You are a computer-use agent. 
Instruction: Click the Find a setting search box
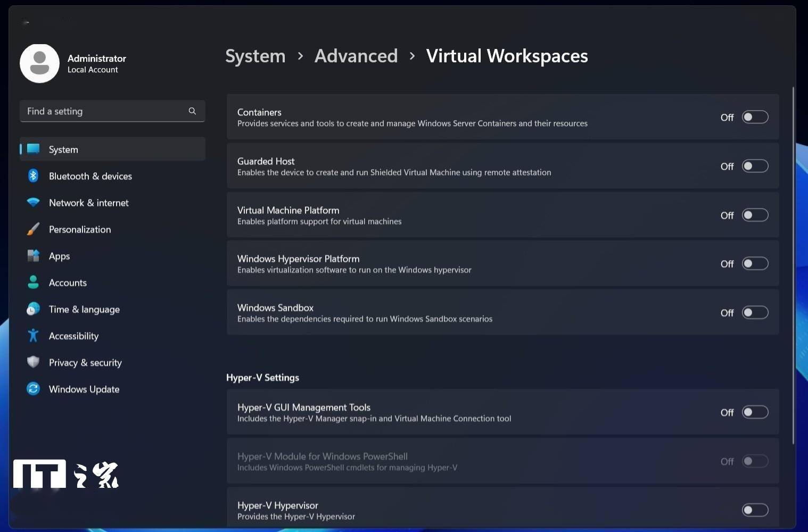tap(112, 111)
